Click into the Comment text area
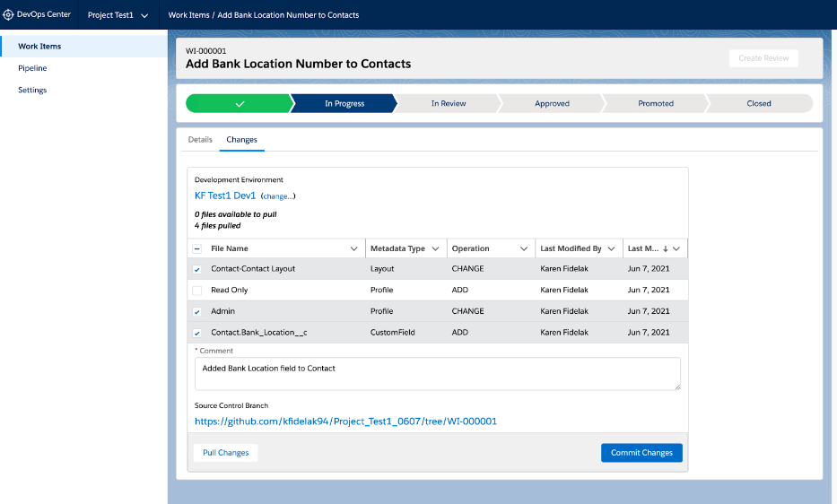Image resolution: width=837 pixels, height=504 pixels. pos(437,373)
